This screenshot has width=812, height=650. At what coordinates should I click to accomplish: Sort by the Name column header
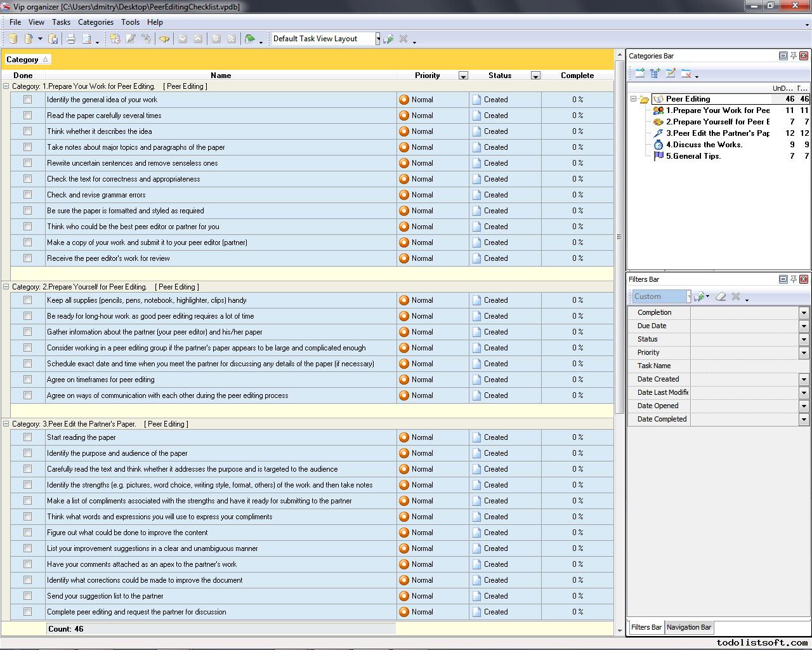220,76
